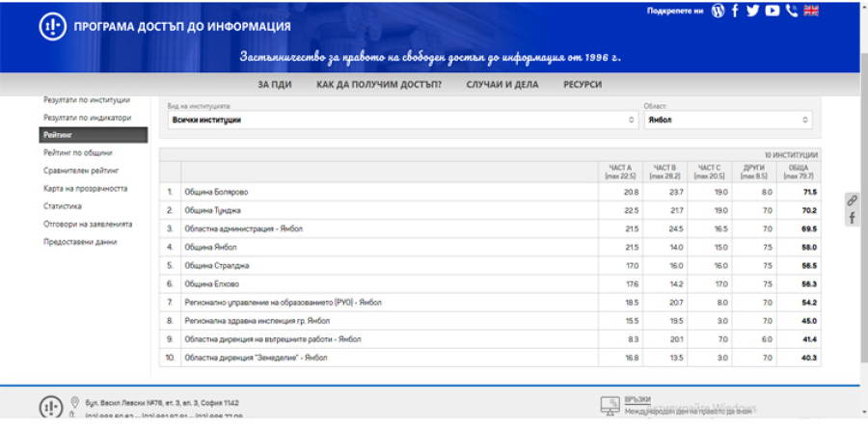Open the YouTube channel icon

click(773, 11)
